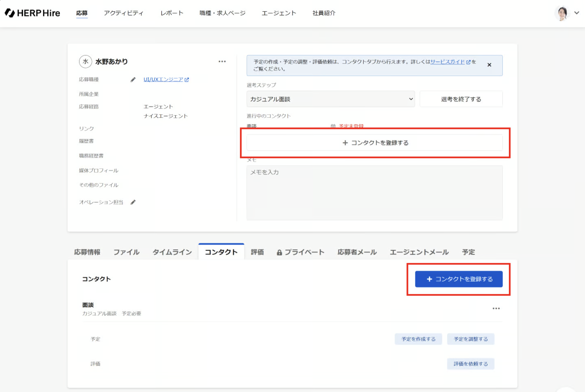Click the 選考を終了する button
Screen dimensions: 585x392
tap(461, 99)
